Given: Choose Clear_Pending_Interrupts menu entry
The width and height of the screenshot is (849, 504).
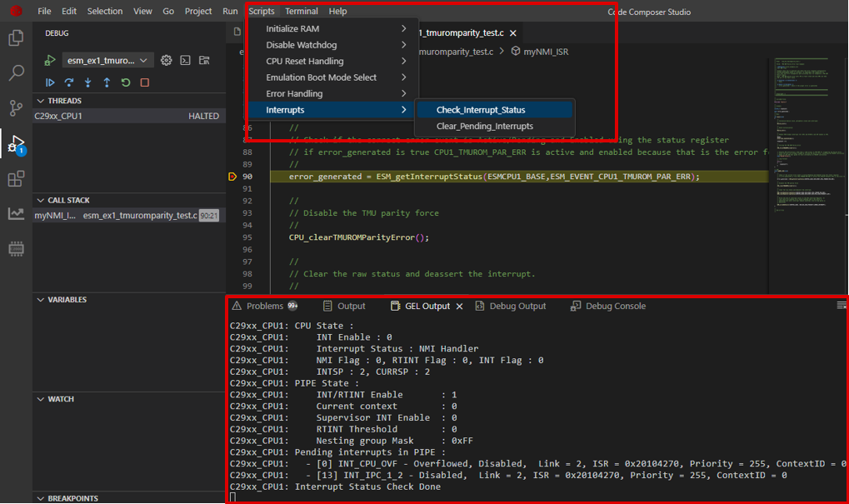Looking at the screenshot, I should pos(483,127).
